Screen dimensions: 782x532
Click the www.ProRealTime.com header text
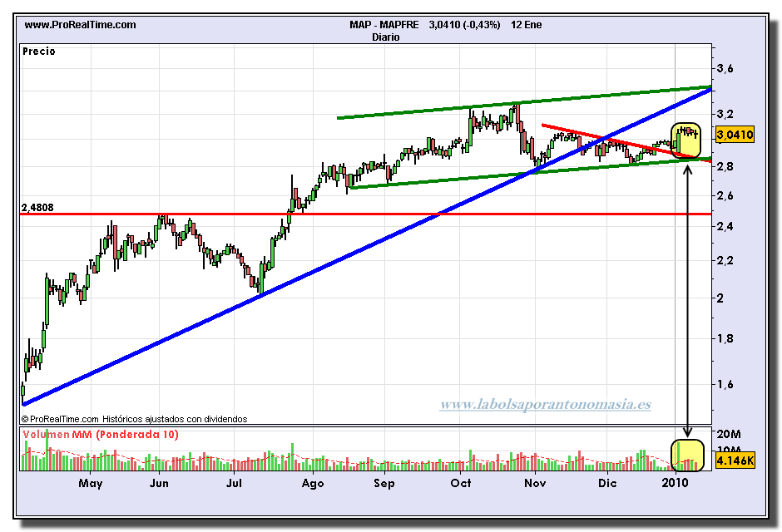pos(80,25)
